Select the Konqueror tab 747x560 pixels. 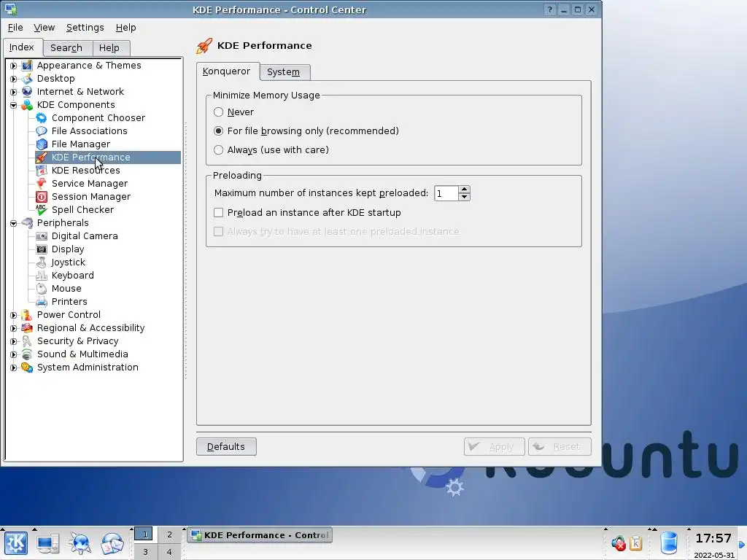pyautogui.click(x=226, y=71)
